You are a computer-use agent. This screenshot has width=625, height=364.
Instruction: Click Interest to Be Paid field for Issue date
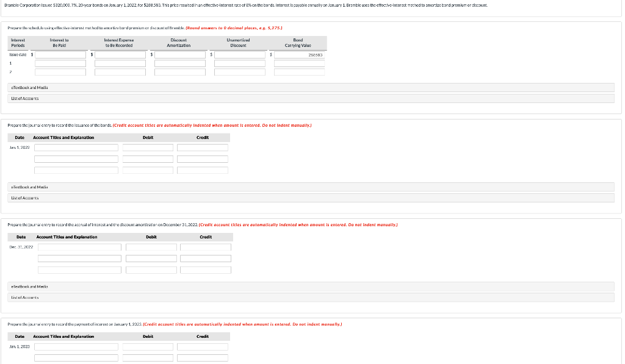(x=60, y=55)
